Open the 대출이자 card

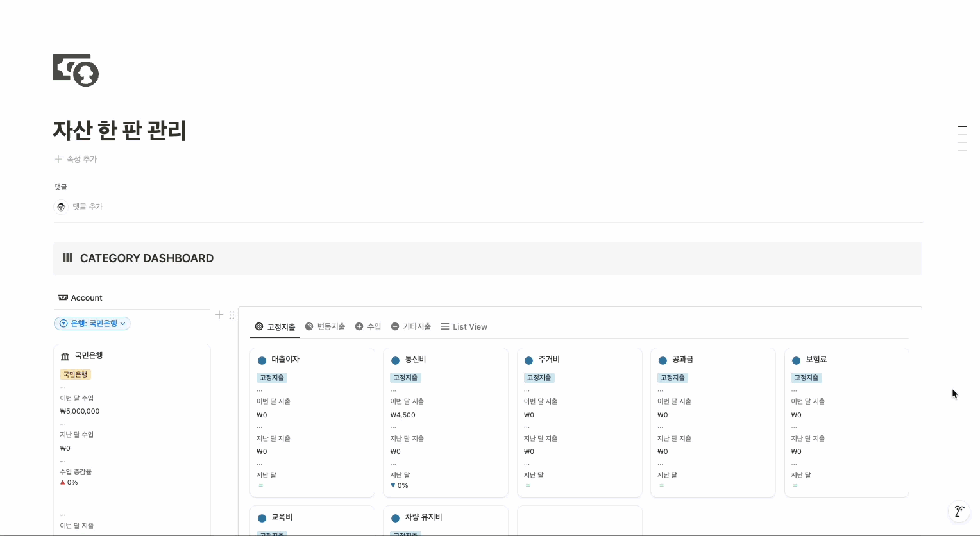click(285, 360)
